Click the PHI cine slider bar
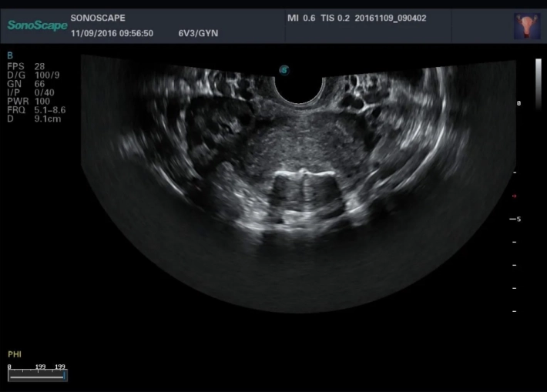The width and height of the screenshot is (547, 392). coord(38,376)
